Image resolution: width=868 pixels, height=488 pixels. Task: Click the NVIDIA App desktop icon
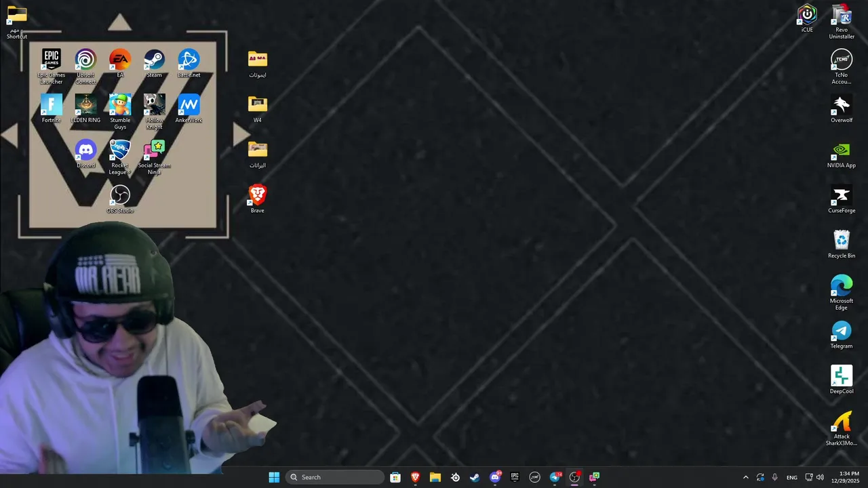coord(842,154)
